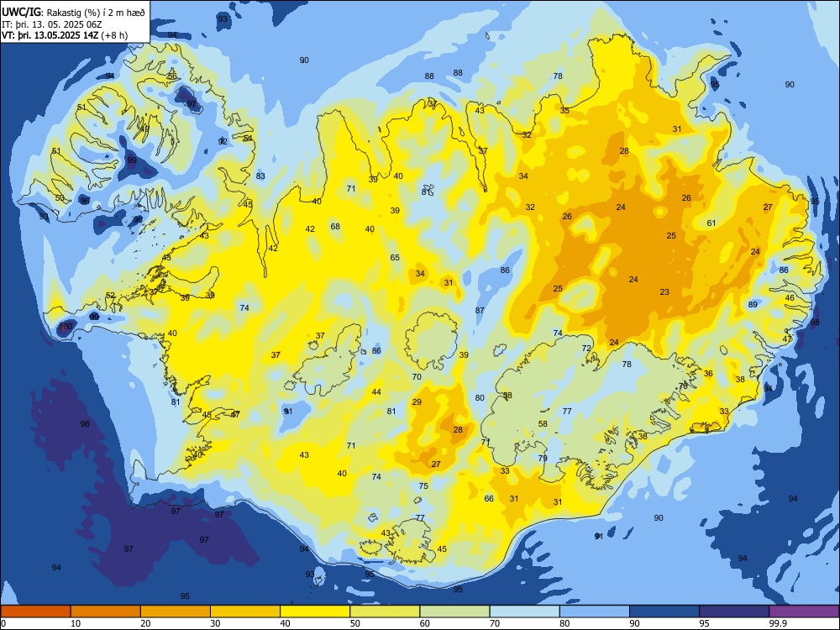Click the humidity value 44 in the south-central area
The image size is (840, 630).
click(376, 391)
